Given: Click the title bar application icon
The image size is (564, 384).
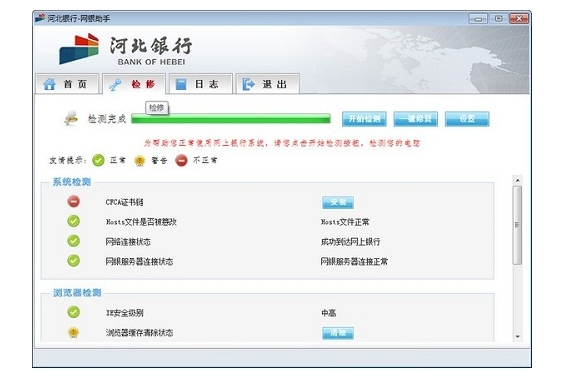Looking at the screenshot, I should pos(40,18).
